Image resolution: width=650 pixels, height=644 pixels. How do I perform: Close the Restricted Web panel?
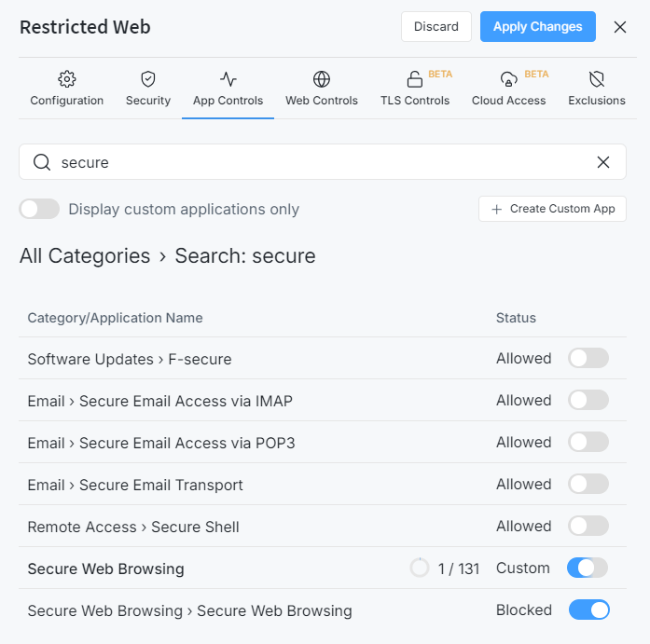click(620, 27)
